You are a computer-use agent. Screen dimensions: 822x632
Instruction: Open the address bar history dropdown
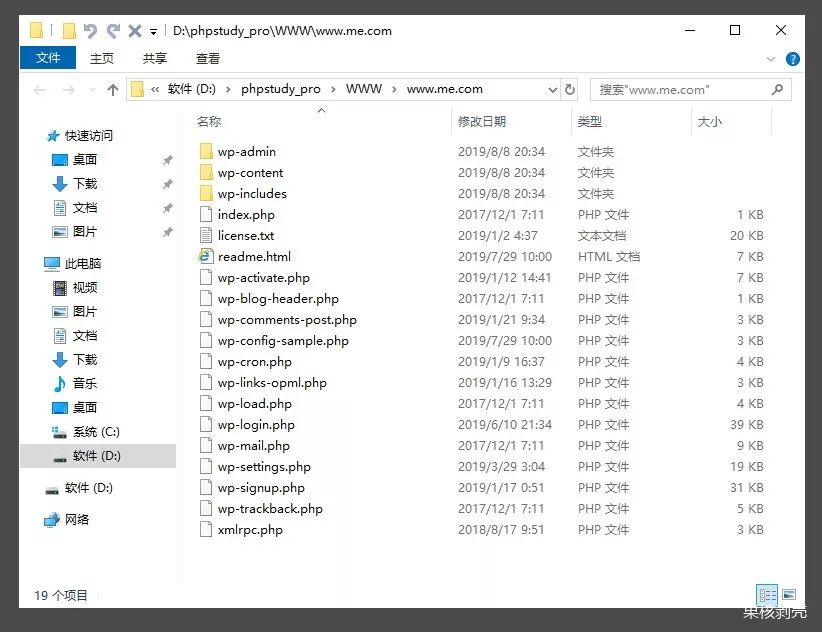[552, 90]
